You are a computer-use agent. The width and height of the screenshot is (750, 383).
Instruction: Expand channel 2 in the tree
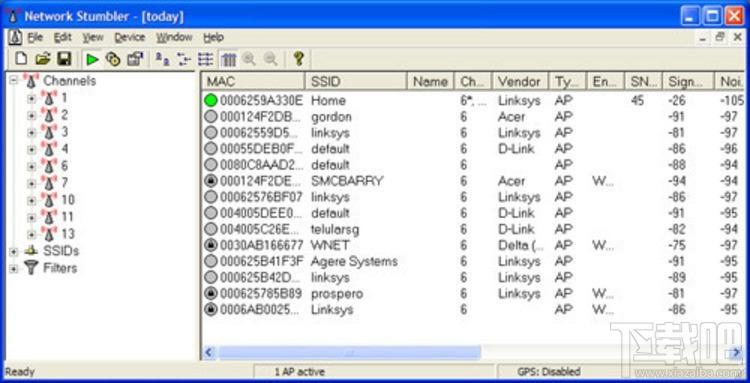coord(32,115)
